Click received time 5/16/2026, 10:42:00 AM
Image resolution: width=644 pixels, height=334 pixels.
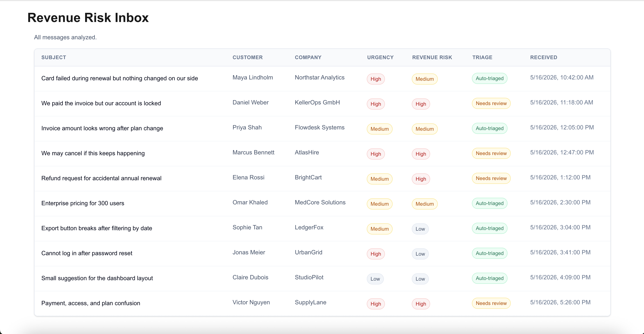[561, 78]
